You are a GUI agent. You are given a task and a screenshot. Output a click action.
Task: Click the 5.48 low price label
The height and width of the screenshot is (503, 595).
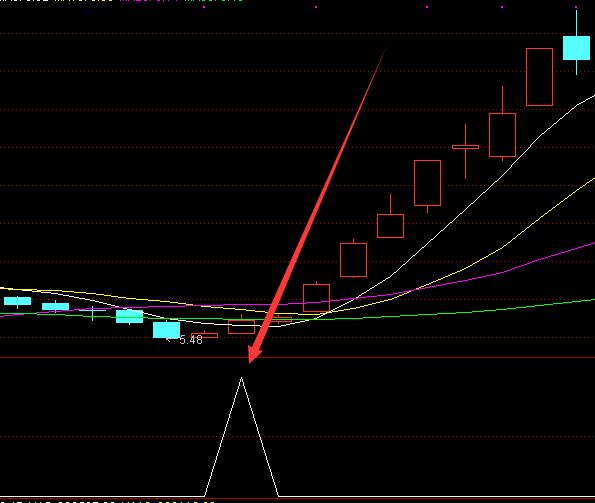[190, 340]
